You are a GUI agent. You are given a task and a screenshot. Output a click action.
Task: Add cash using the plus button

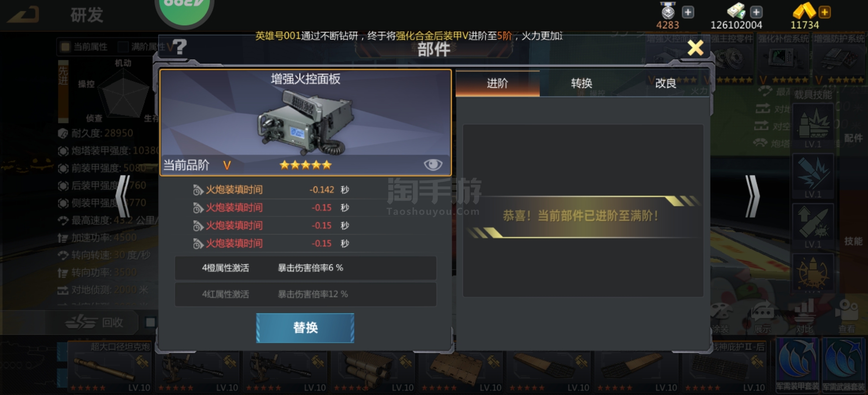click(756, 12)
